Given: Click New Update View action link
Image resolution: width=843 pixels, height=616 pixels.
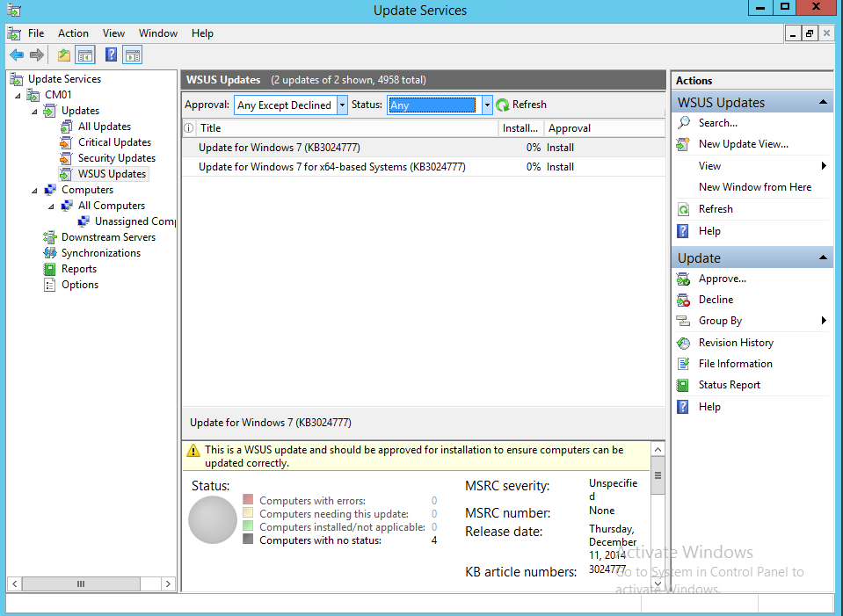Looking at the screenshot, I should (x=743, y=144).
